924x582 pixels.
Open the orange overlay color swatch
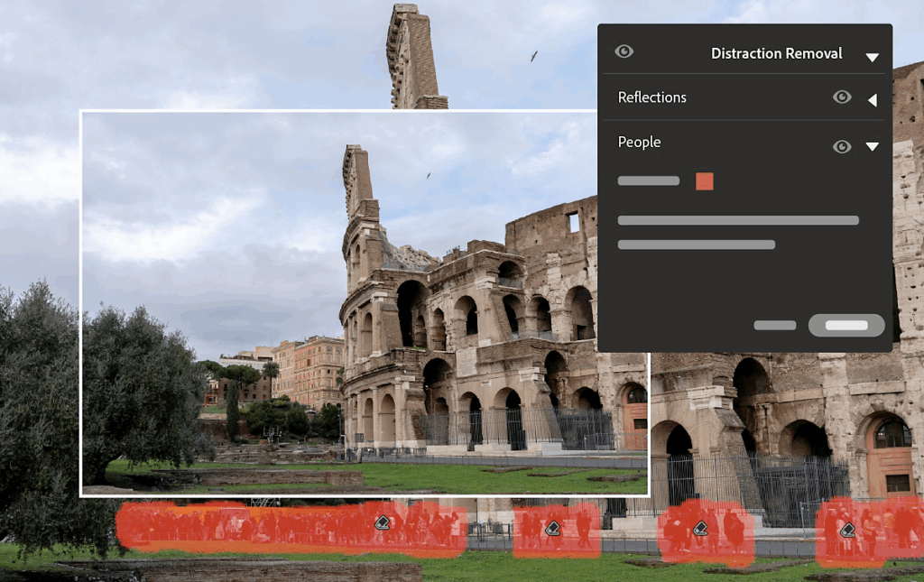click(x=704, y=181)
